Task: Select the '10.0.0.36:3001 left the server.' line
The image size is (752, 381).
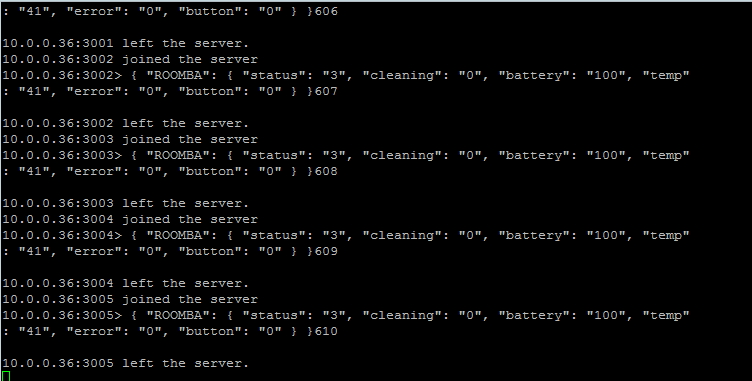Action: click(126, 43)
